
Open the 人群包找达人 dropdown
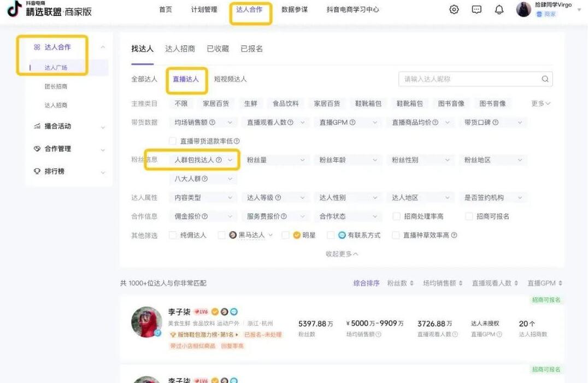click(203, 160)
